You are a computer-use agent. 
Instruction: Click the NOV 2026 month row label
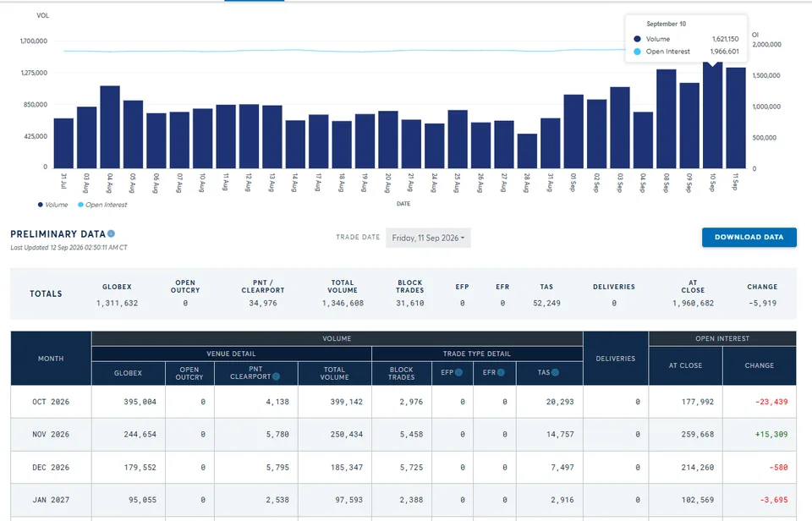tap(51, 435)
